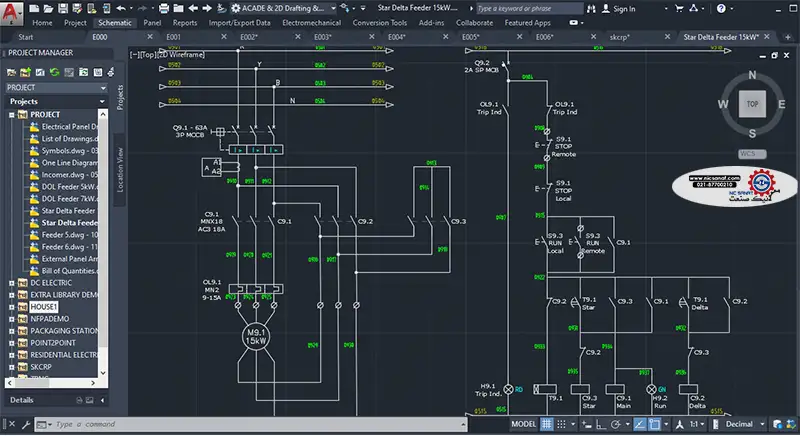Toggle object snap tracking in status bar
Screen dimensions: 800x436
click(x=640, y=424)
